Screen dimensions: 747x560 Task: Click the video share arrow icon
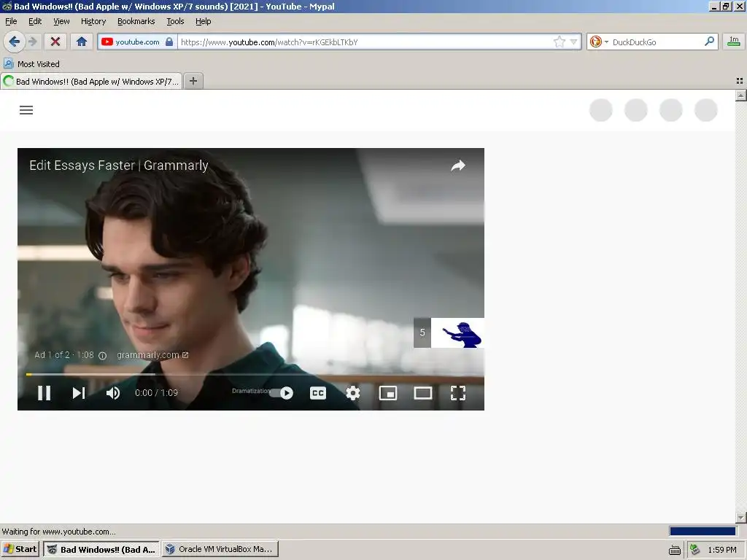(x=458, y=166)
